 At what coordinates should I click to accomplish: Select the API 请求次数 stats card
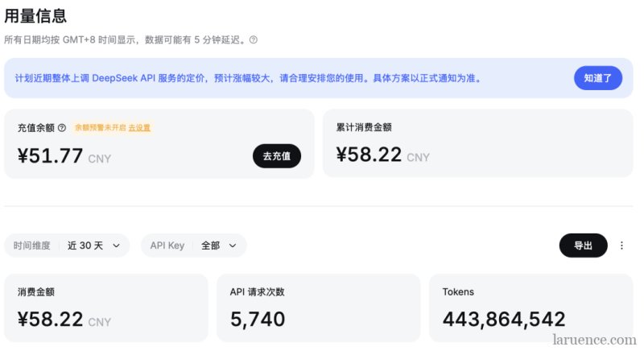pyautogui.click(x=318, y=308)
